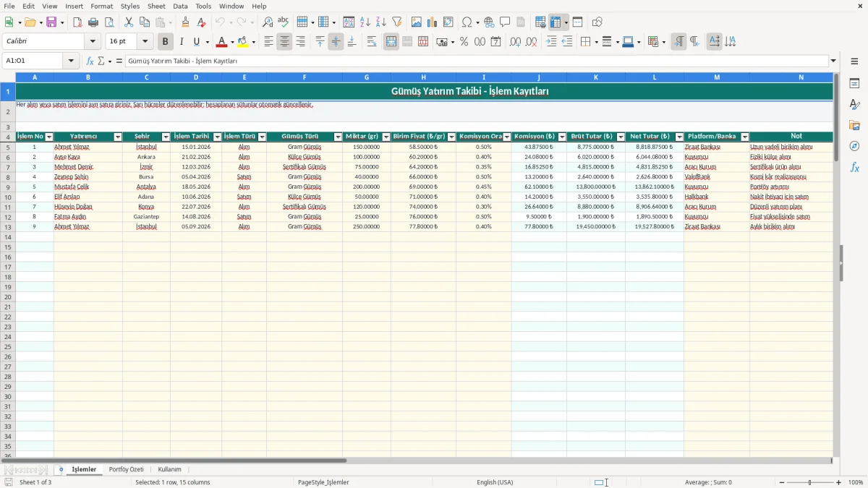Open the Data menu

pyautogui.click(x=180, y=6)
